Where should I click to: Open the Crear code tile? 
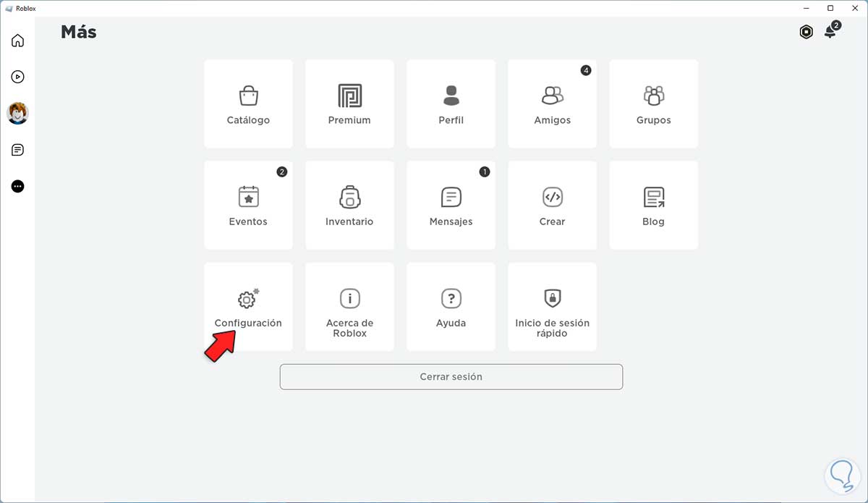[x=552, y=206]
